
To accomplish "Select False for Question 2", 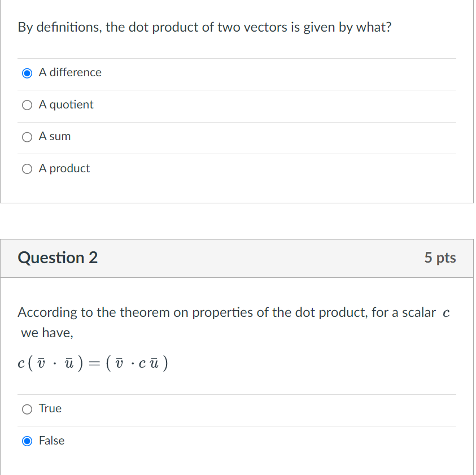I will click(x=27, y=441).
